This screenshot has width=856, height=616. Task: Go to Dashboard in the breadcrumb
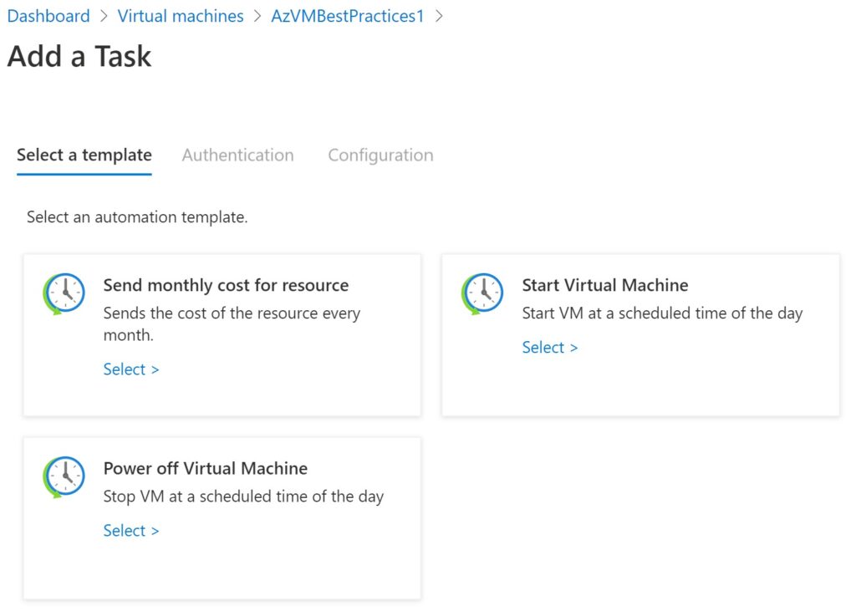(48, 16)
